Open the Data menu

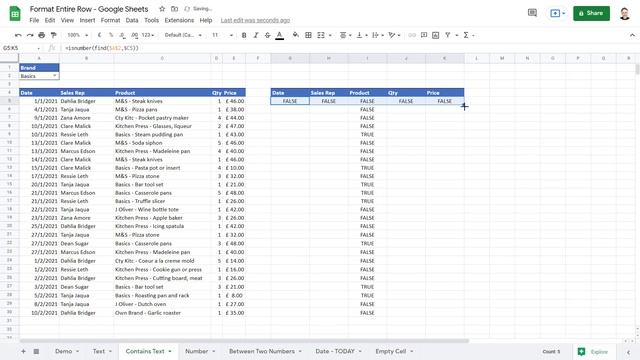click(x=132, y=20)
